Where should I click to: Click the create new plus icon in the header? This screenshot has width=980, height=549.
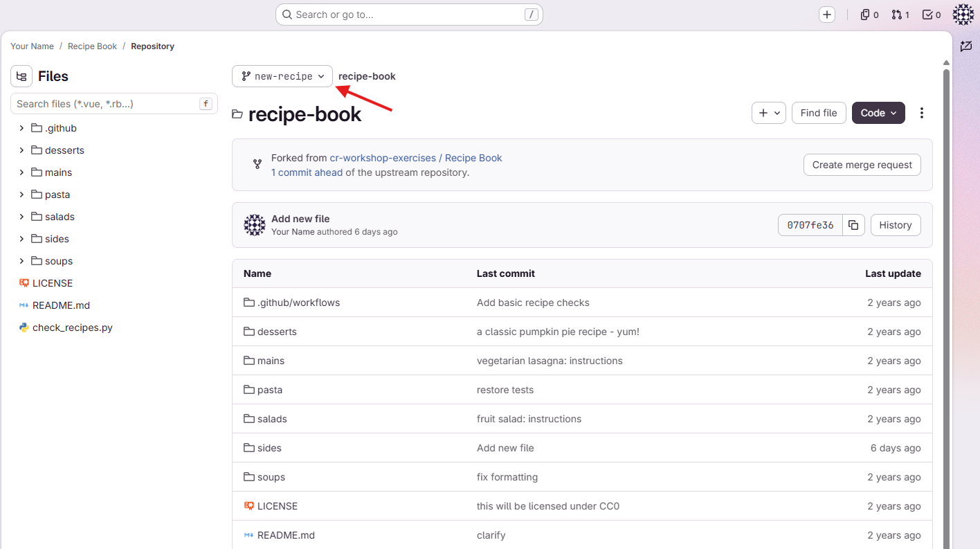click(827, 15)
